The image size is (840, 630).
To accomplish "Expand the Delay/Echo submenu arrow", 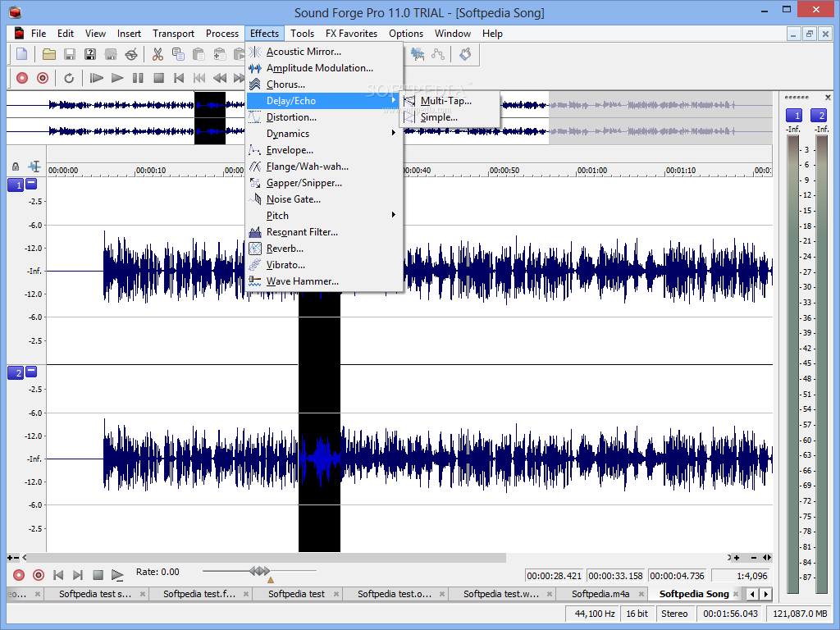I will click(x=394, y=101).
